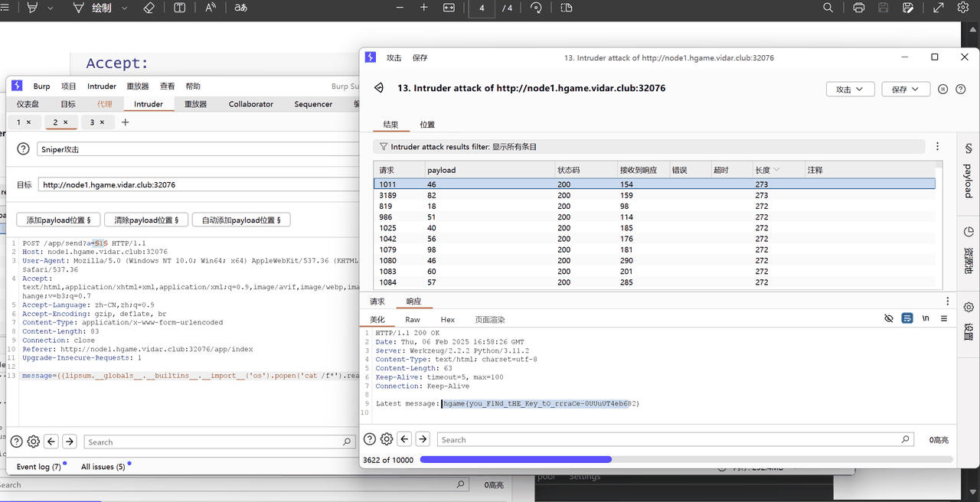Open the hamburger menu in response viewer
This screenshot has width=980, height=502.
(944, 318)
